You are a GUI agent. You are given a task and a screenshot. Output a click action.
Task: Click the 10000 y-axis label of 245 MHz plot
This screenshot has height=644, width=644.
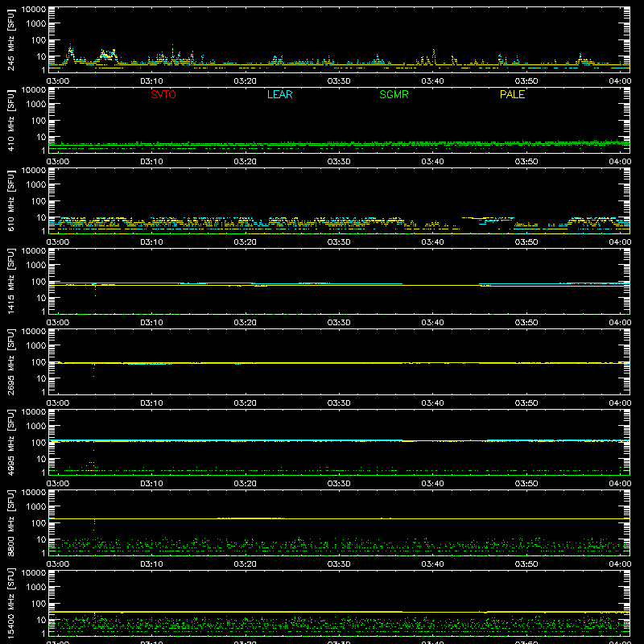(x=34, y=10)
